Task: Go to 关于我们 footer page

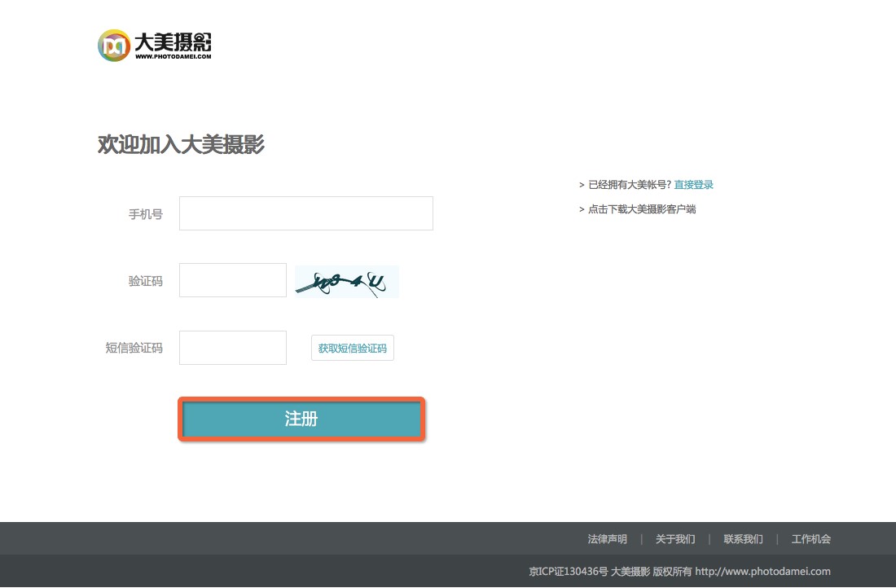Action: coord(675,539)
